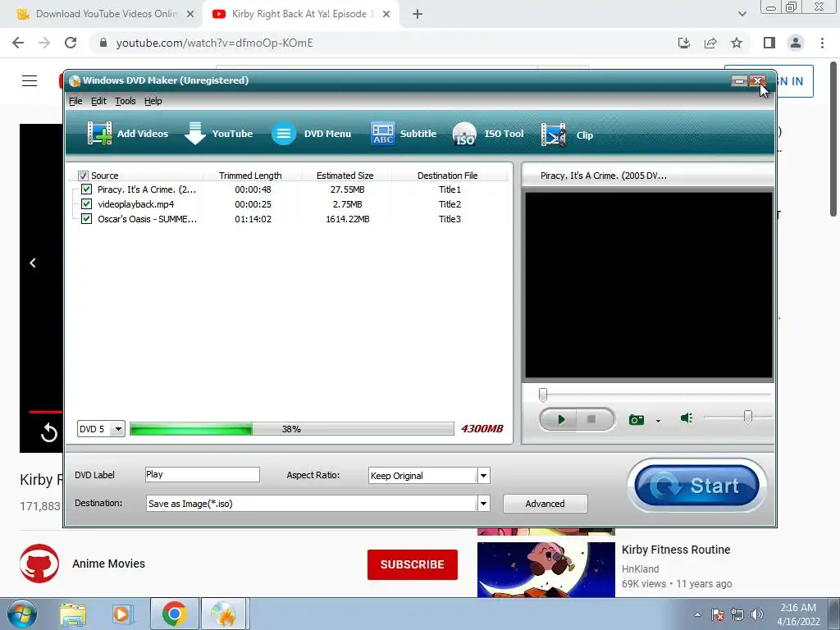The width and height of the screenshot is (840, 630).
Task: Open the snapshot options arrow
Action: pos(658,421)
